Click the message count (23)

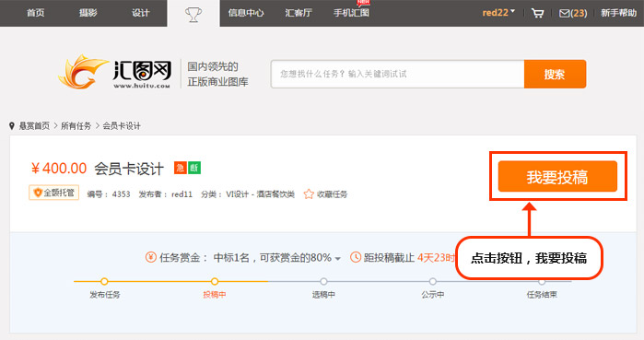(x=579, y=13)
